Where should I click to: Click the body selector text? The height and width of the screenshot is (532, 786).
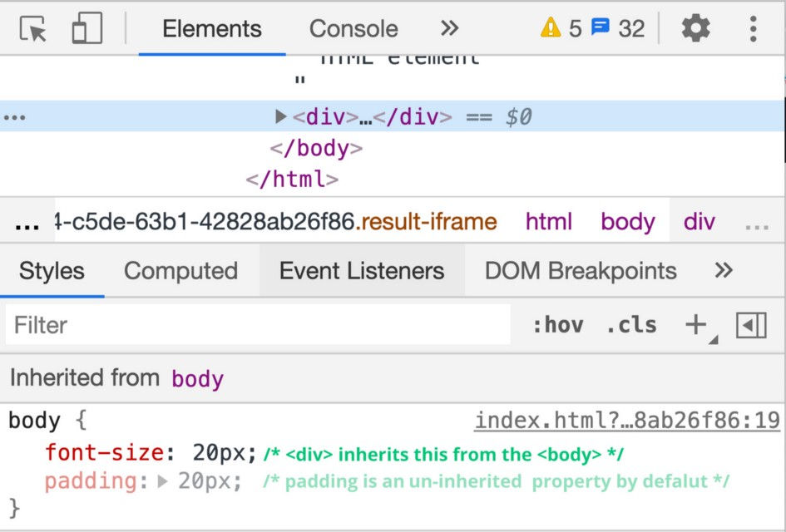click(x=35, y=421)
